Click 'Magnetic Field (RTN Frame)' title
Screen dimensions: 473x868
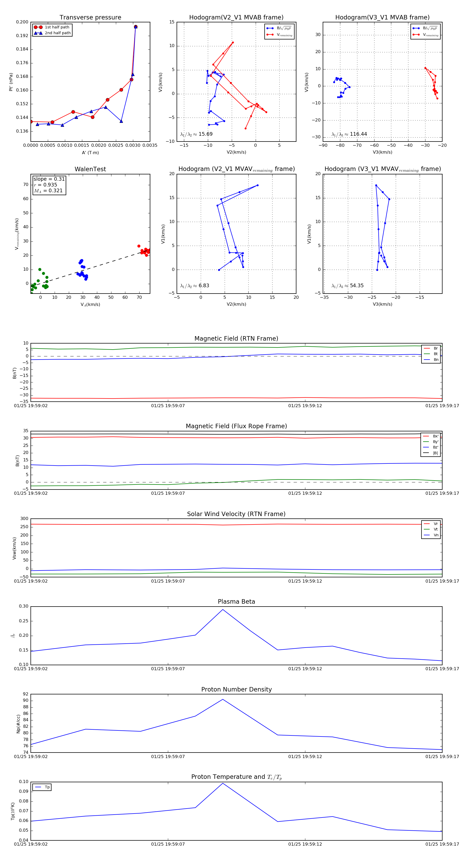(236, 339)
